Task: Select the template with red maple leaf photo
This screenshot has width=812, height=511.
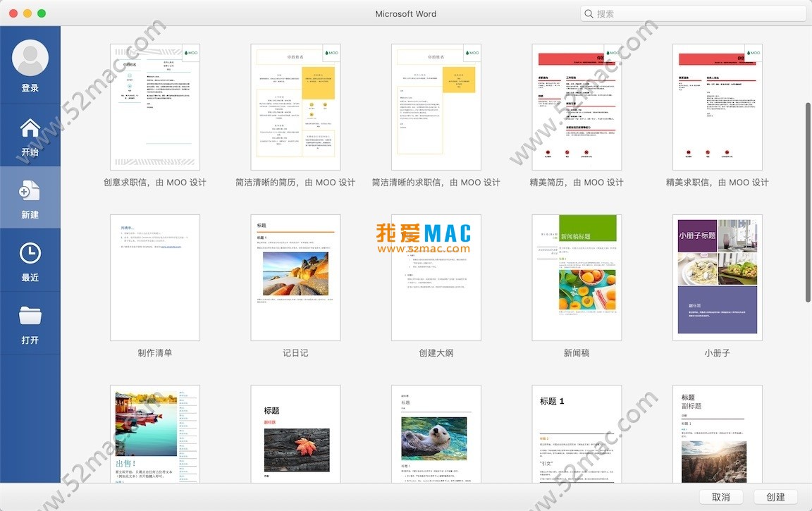Action: [x=296, y=434]
